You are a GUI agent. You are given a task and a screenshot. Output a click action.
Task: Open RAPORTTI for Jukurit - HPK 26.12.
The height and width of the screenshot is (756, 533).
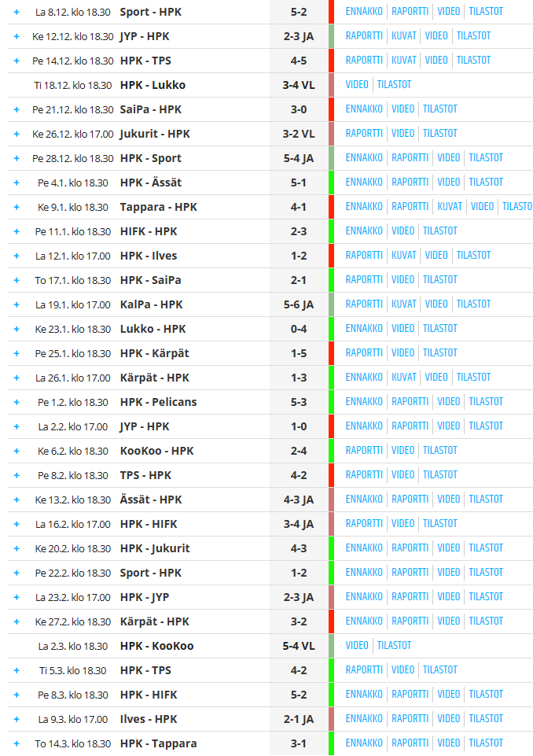coord(364,134)
